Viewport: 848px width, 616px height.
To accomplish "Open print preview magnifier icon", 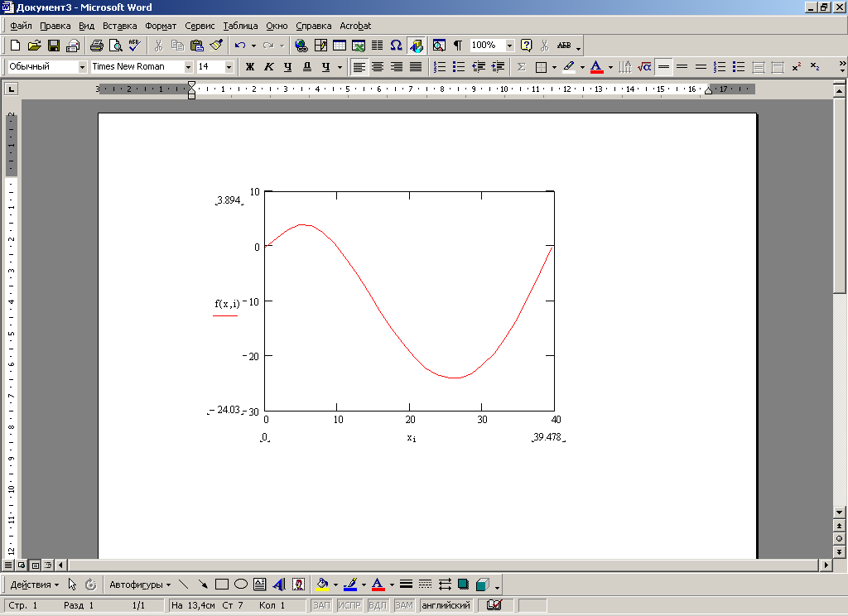I will coord(115,46).
